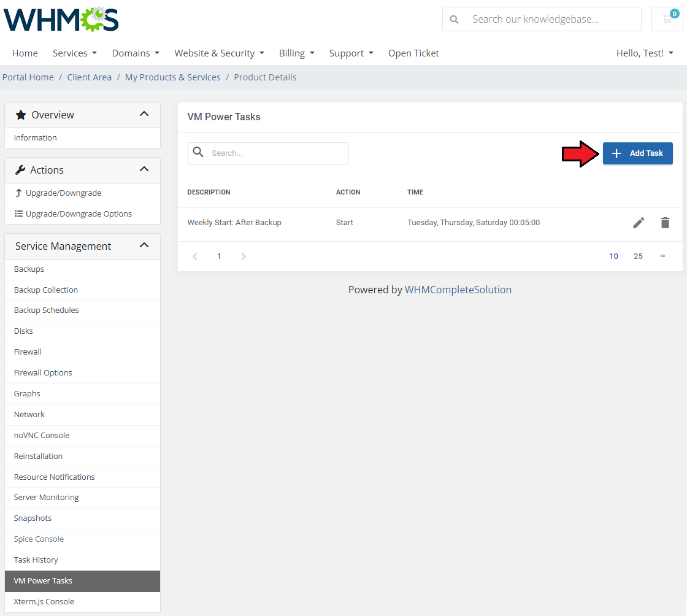Collapse the Actions panel
Image resolution: width=687 pixels, height=616 pixels.
144,169
